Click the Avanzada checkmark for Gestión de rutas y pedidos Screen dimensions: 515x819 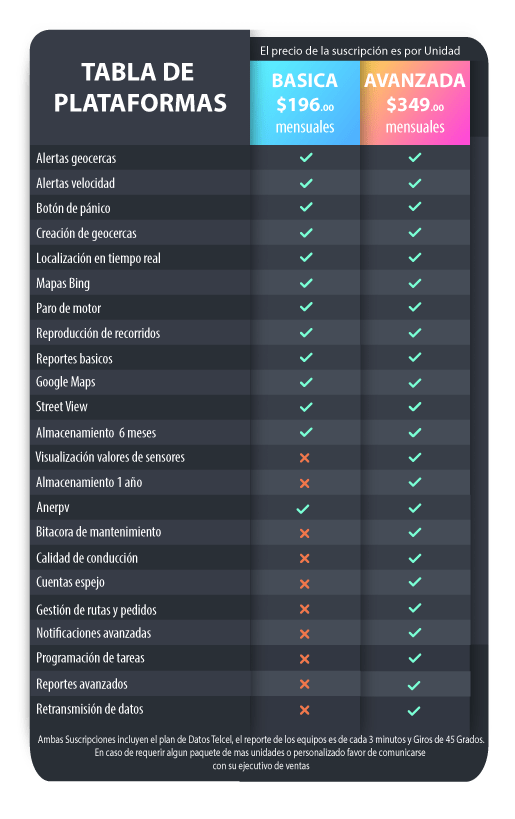[x=415, y=608]
